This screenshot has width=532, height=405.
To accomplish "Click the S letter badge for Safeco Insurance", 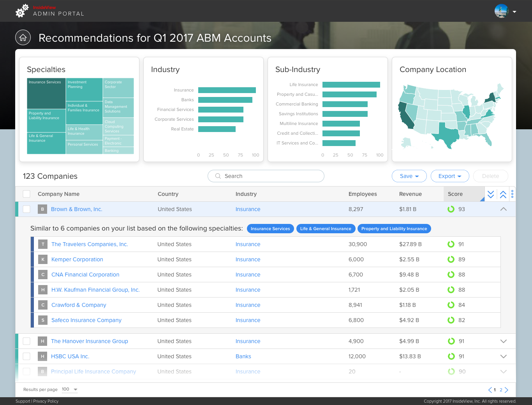I will (x=43, y=320).
